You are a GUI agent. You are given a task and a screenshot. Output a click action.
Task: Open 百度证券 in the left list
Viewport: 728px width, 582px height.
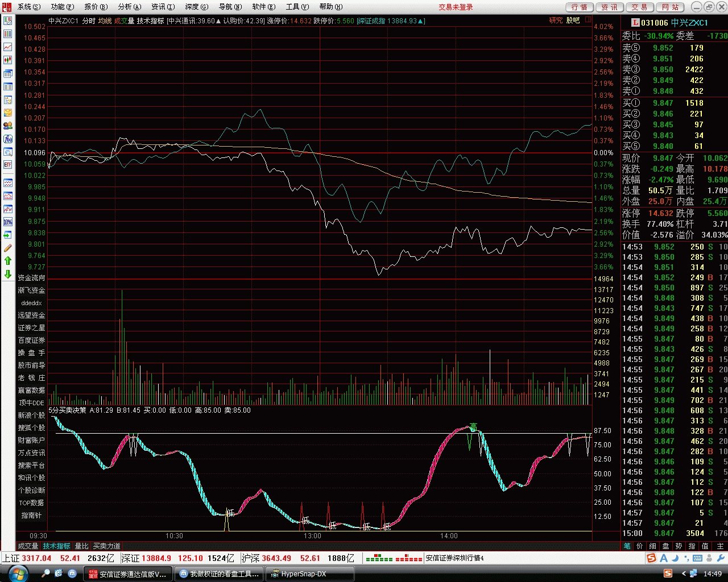(31, 340)
